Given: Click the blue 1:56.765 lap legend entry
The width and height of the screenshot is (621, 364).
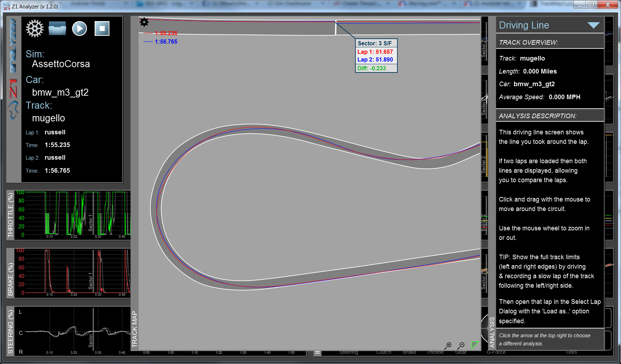Looking at the screenshot, I should click(x=160, y=41).
